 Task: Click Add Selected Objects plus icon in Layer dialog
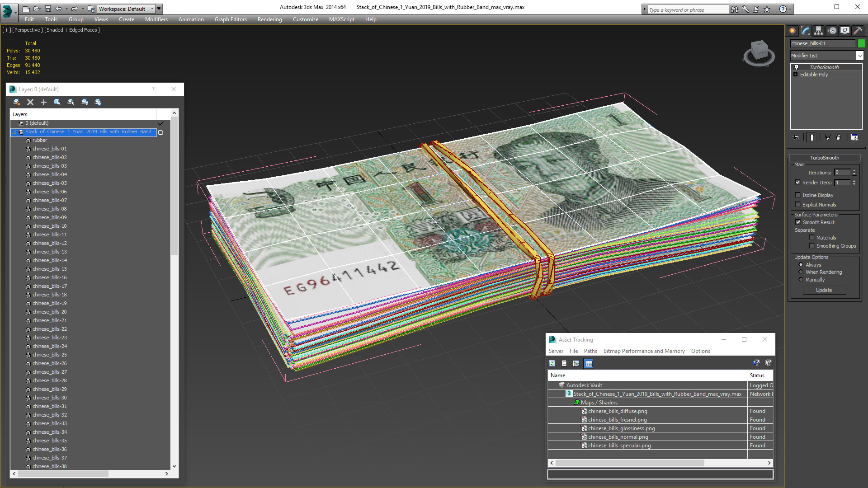pos(44,102)
